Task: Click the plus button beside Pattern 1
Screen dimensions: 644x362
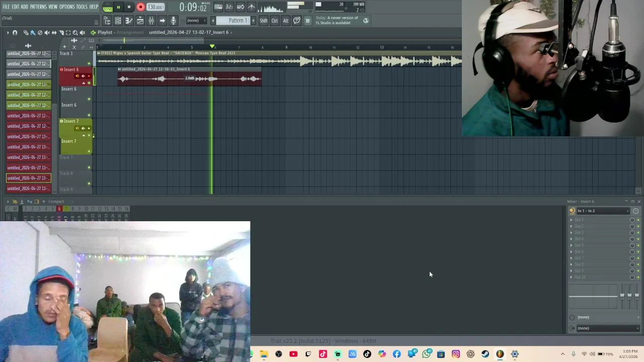Action: 253,21
